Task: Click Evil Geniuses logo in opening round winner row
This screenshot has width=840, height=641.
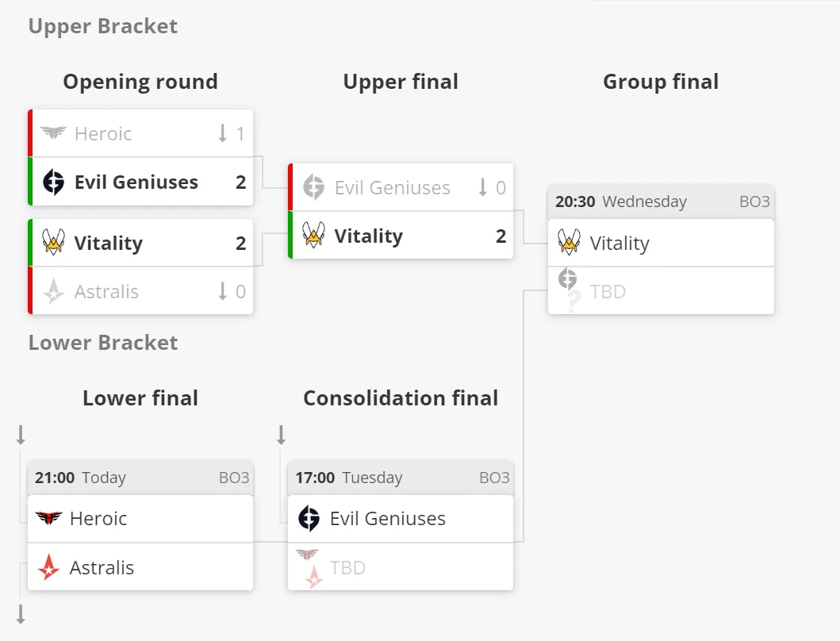Action: [54, 182]
